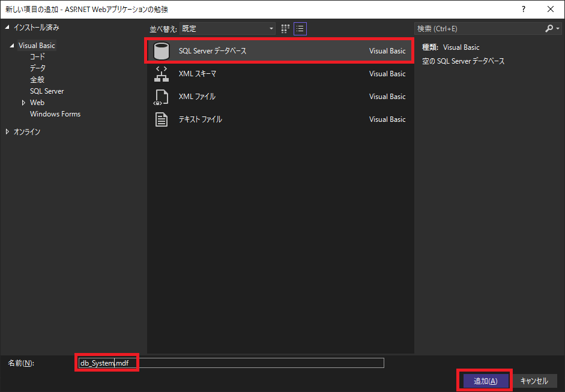Image resolution: width=565 pixels, height=392 pixels.
Task: Collapse the Visual Basic tree node
Action: (12, 46)
